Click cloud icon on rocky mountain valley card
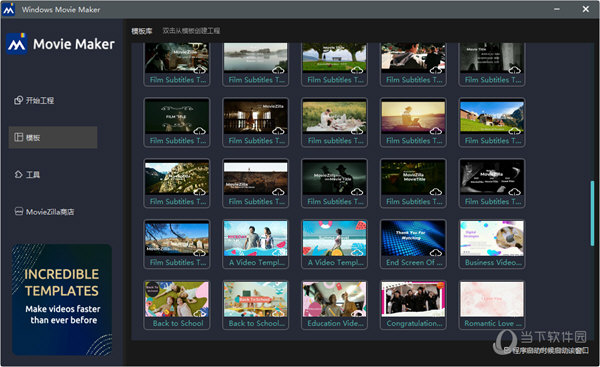600x367 pixels. [199, 192]
